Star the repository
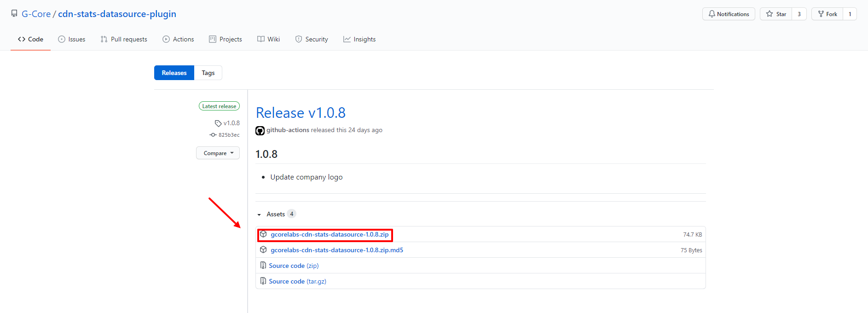Viewport: 868px width, 313px height. pyautogui.click(x=776, y=14)
